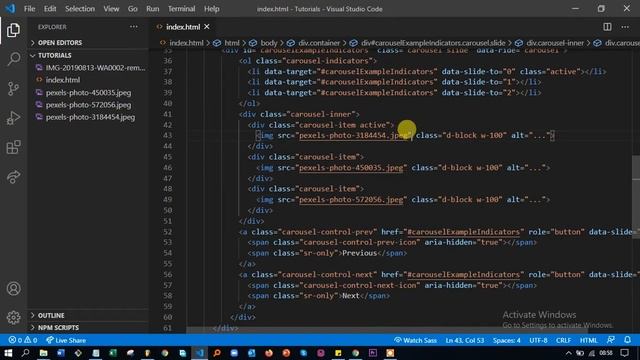Click pexels-photo-450035.jpeg link on line 46
Viewport: 640px width, 360px height.
click(351, 168)
